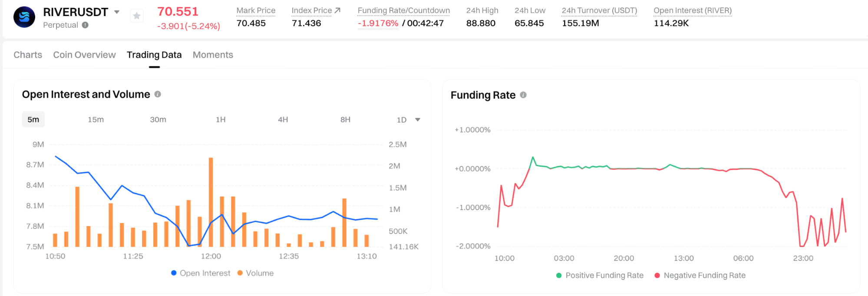Expand the RIVERUSDT pair selector dropdown
Screen dimensions: 868x296
117,12
